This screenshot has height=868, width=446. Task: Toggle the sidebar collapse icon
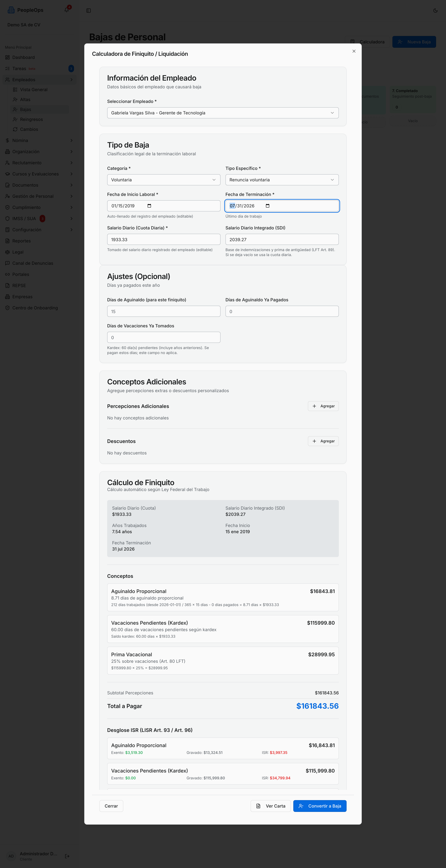pos(89,10)
